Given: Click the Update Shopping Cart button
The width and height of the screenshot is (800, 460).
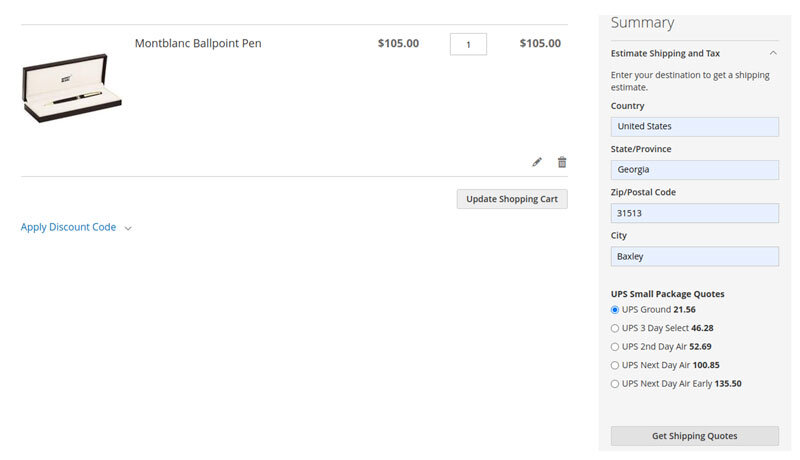Looking at the screenshot, I should pyautogui.click(x=512, y=199).
